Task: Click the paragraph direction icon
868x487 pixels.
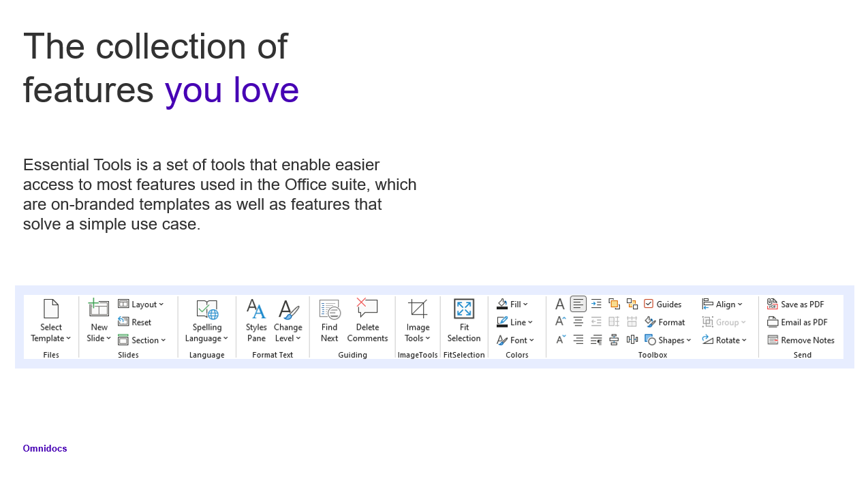Action: point(596,339)
